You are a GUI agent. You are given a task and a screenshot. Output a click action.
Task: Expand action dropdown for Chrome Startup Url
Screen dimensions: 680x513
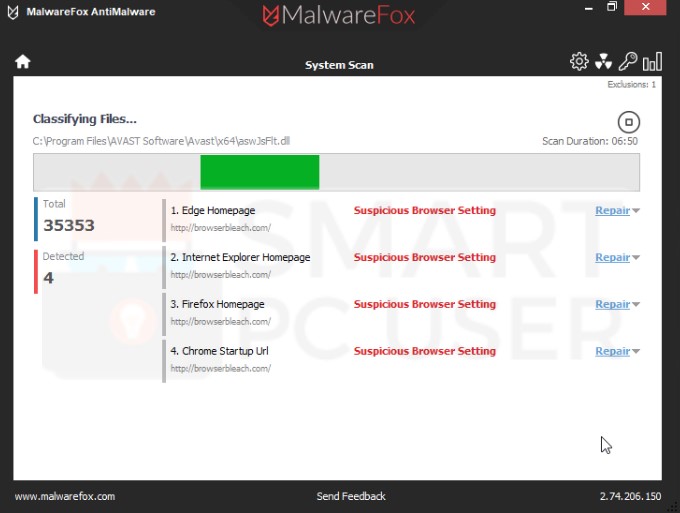(636, 351)
